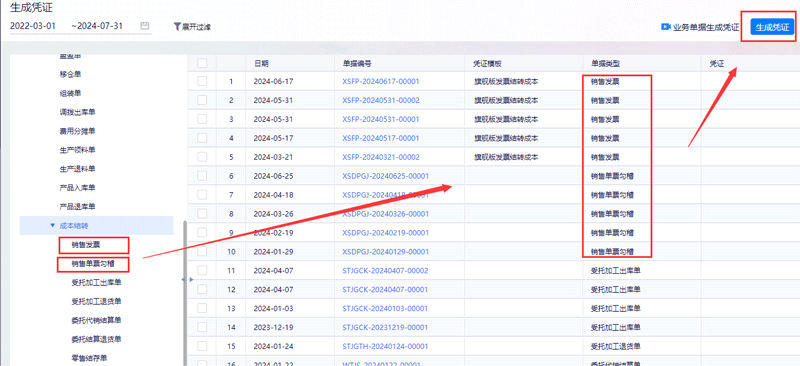This screenshot has width=800, height=366.
Task: Click the video camera icon beside 业务单据生成凭证
Action: coord(666,27)
